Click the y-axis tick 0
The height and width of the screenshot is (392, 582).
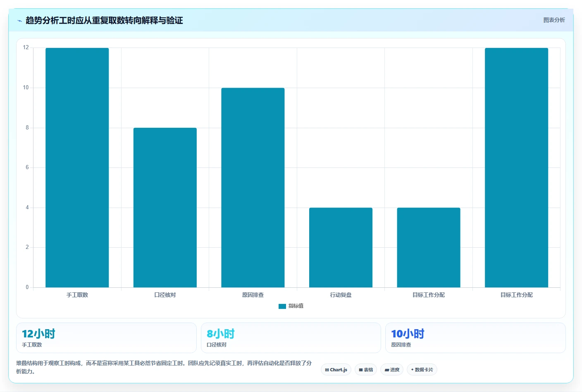pos(27,287)
